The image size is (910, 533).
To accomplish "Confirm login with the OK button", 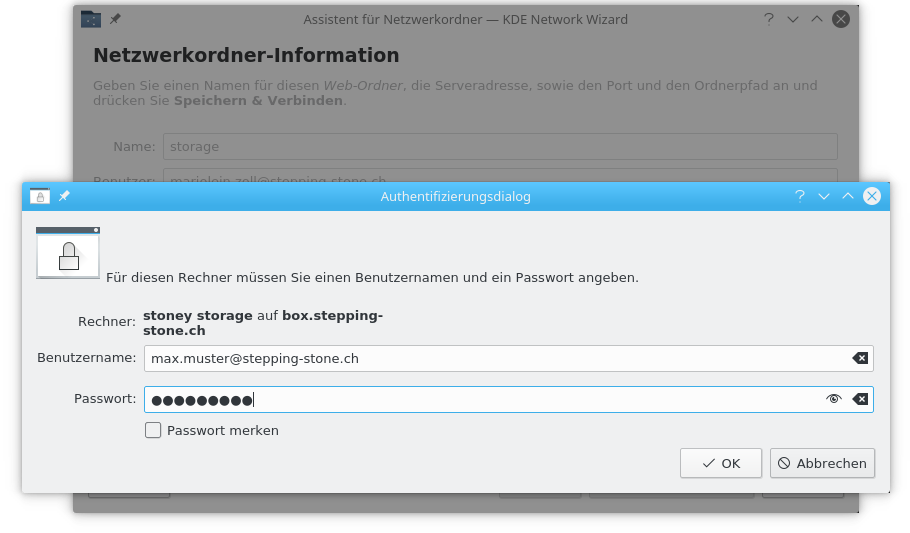I will pyautogui.click(x=721, y=463).
